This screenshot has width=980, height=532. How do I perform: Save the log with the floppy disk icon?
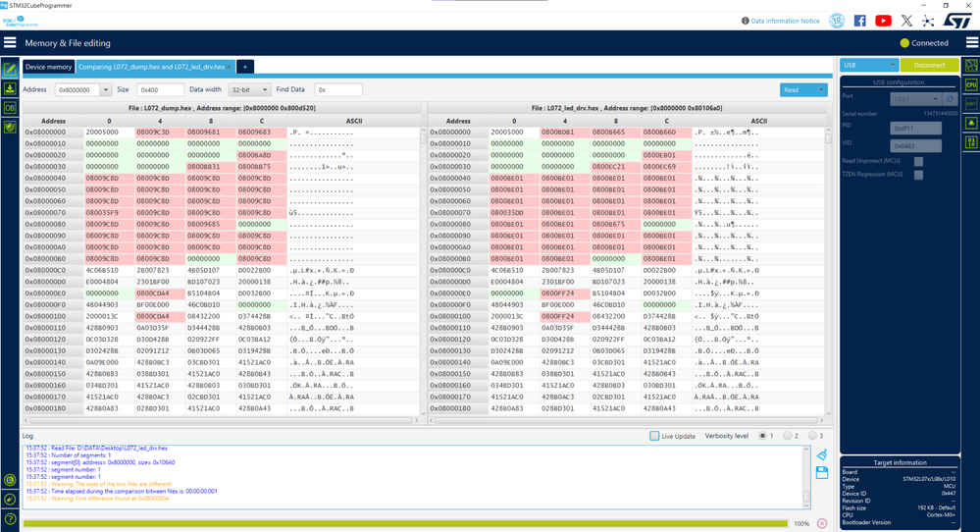(x=822, y=472)
